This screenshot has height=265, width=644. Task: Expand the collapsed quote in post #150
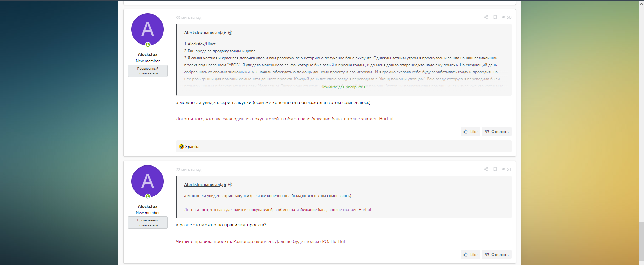[x=344, y=87]
